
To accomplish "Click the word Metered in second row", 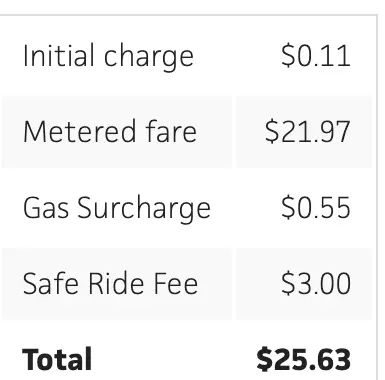I will [x=79, y=132].
